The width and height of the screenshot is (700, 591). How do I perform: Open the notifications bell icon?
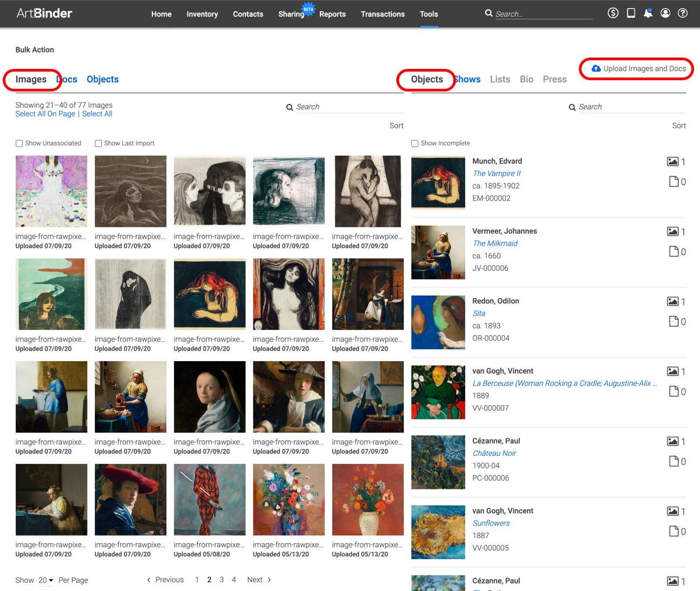click(648, 13)
